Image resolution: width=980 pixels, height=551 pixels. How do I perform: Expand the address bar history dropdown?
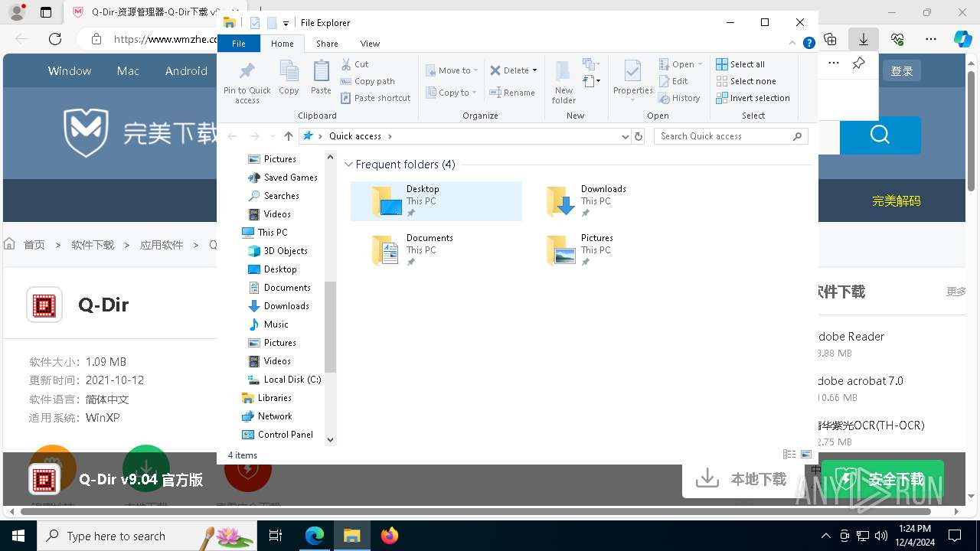coord(626,136)
